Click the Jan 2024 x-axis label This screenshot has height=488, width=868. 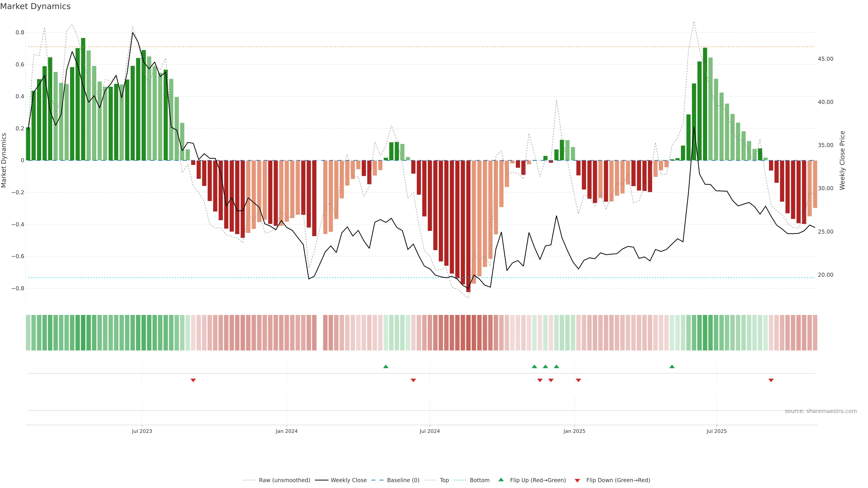286,431
